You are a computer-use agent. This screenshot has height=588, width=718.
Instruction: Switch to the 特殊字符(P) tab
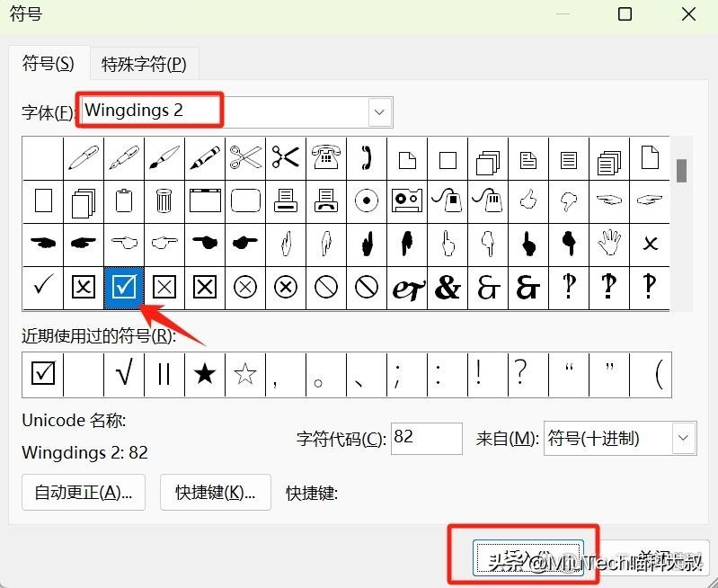[144, 64]
